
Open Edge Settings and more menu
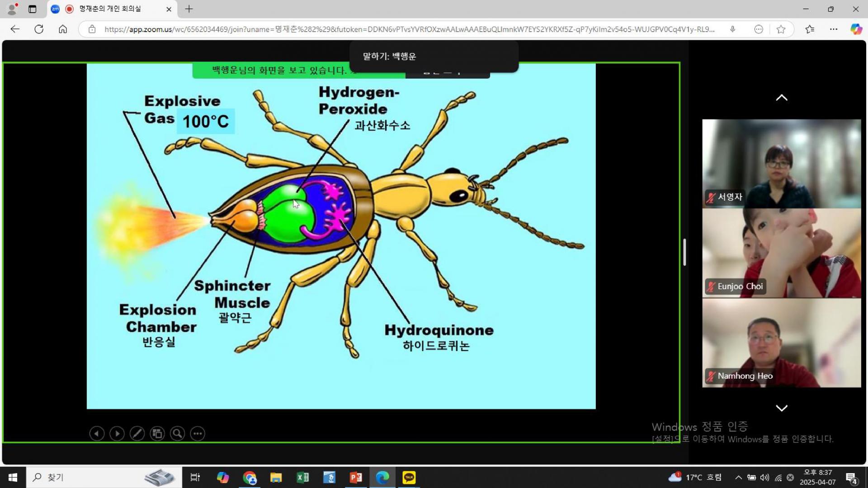coord(834,29)
